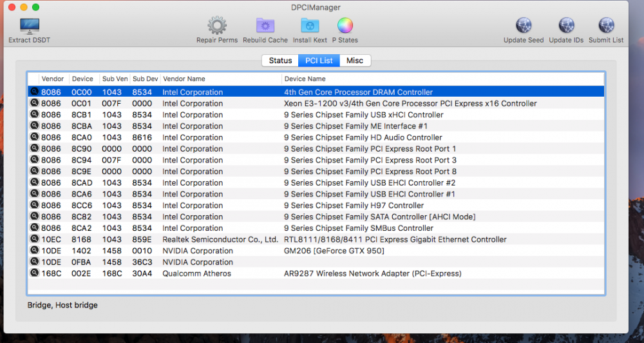This screenshot has width=644, height=343.
Task: Click magnifier icon for PCI Express Root Port 1 row
Action: 35,148
